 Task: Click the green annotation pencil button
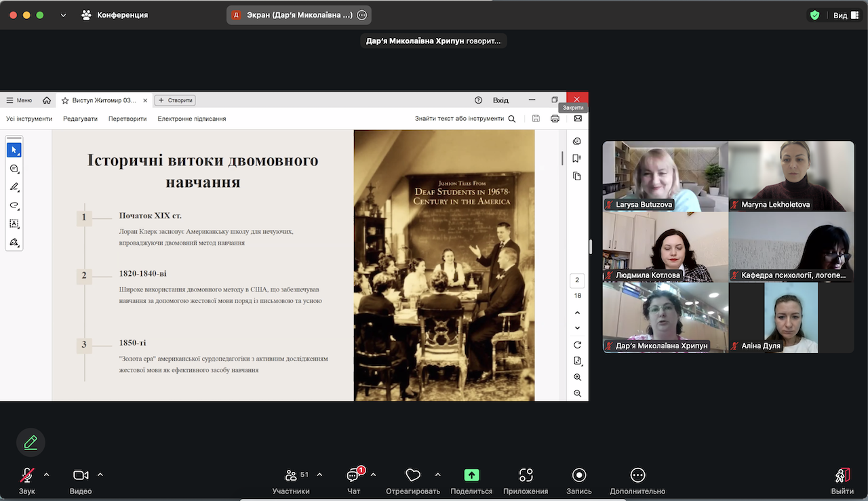tap(31, 443)
